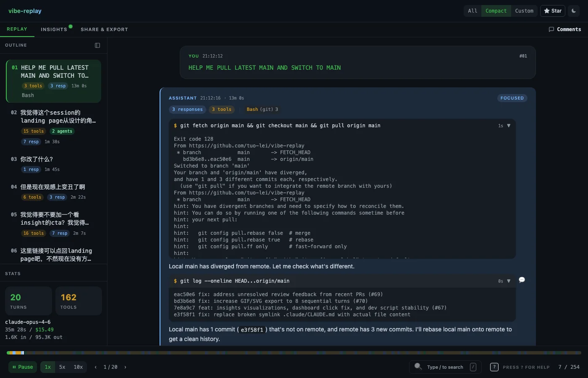This screenshot has width=588, height=378.
Task: Enable 5x playback speed
Action: 62,367
